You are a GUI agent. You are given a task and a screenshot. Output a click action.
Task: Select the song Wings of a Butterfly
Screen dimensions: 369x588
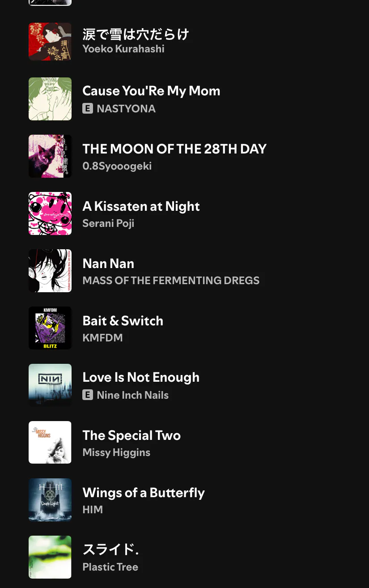144,492
